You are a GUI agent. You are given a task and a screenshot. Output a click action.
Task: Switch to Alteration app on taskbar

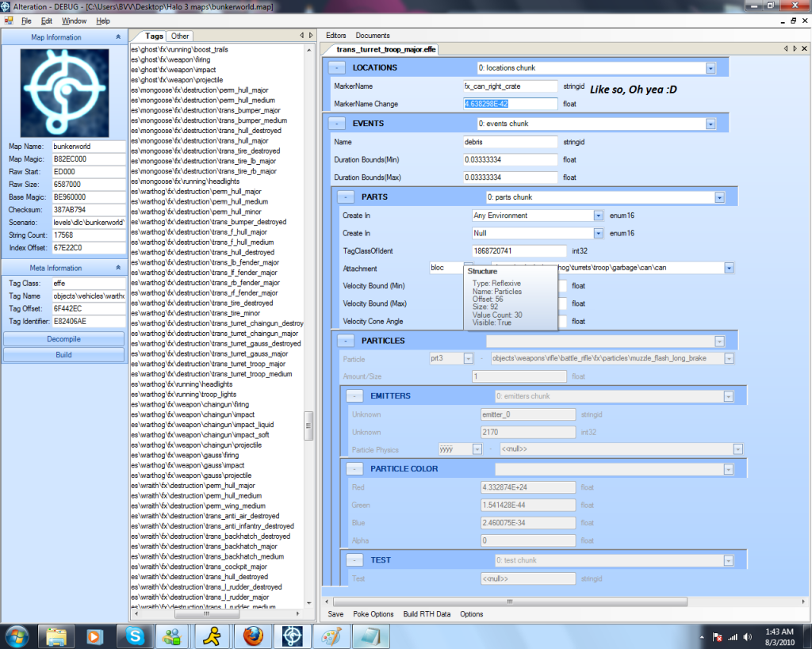(292, 636)
